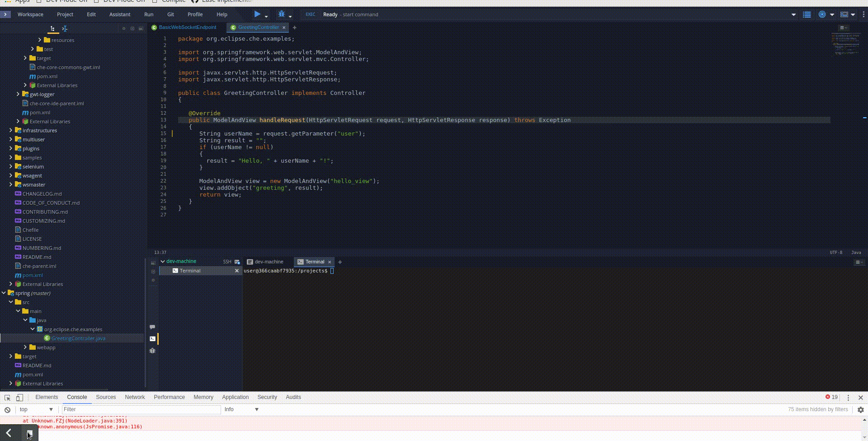868x441 pixels.
Task: Click SSH button for dev-machine
Action: [227, 262]
